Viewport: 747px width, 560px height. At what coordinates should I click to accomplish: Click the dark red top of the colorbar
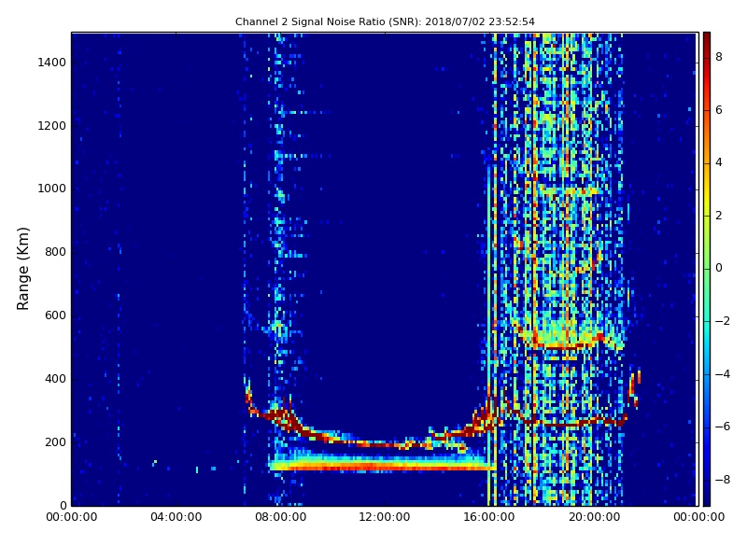(707, 38)
